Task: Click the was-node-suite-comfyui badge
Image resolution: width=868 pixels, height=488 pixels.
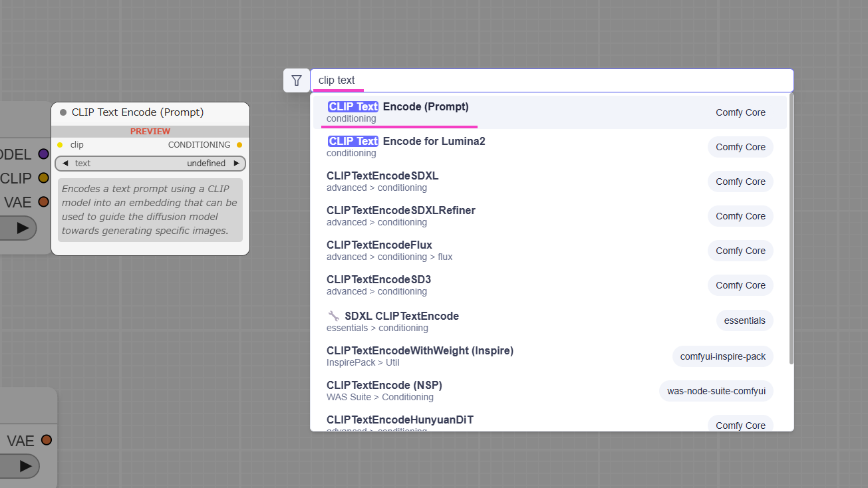Action: click(716, 391)
